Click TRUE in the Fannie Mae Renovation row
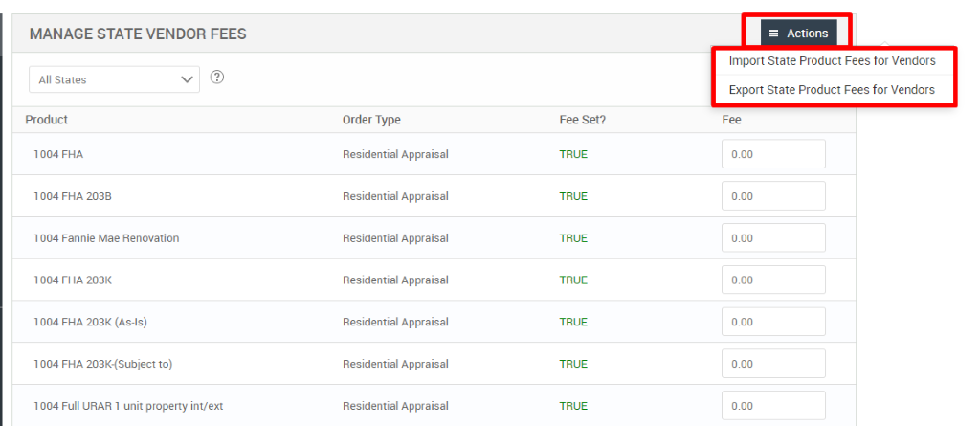This screenshot has height=426, width=980. pos(574,238)
